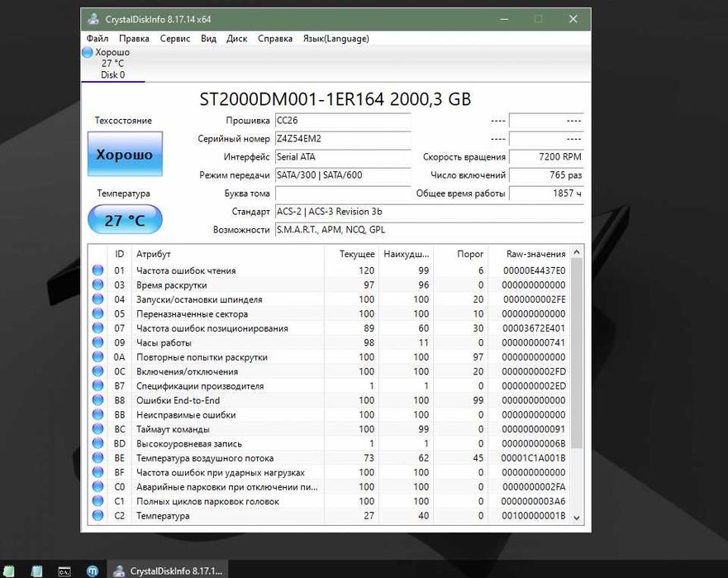The width and height of the screenshot is (728, 578).
Task: Click the Raw-значения column header
Action: tap(530, 254)
